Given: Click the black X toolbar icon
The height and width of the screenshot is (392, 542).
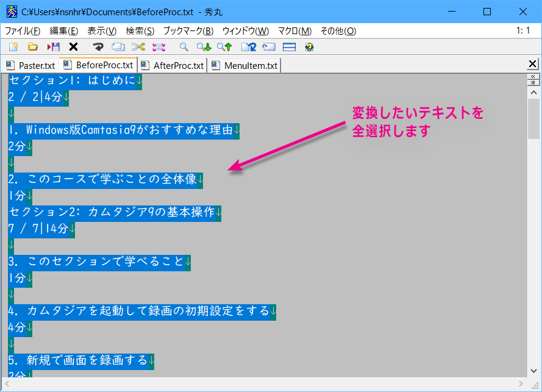Looking at the screenshot, I should coord(73,47).
